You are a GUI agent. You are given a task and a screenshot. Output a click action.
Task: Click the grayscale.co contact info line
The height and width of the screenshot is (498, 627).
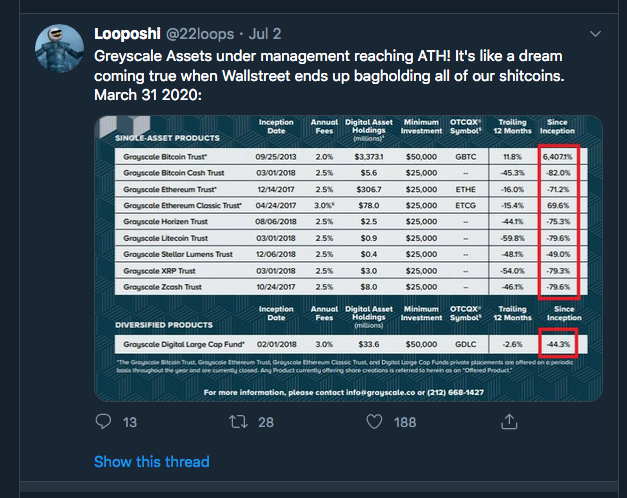(343, 392)
